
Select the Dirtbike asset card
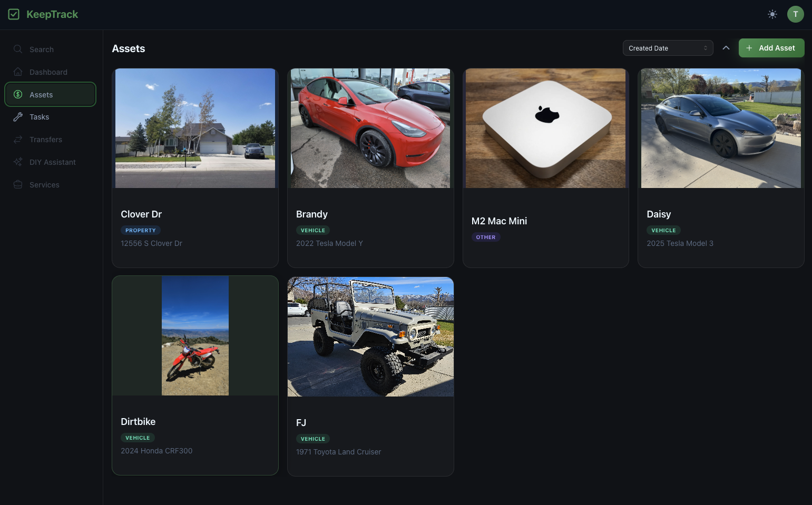tap(195, 375)
